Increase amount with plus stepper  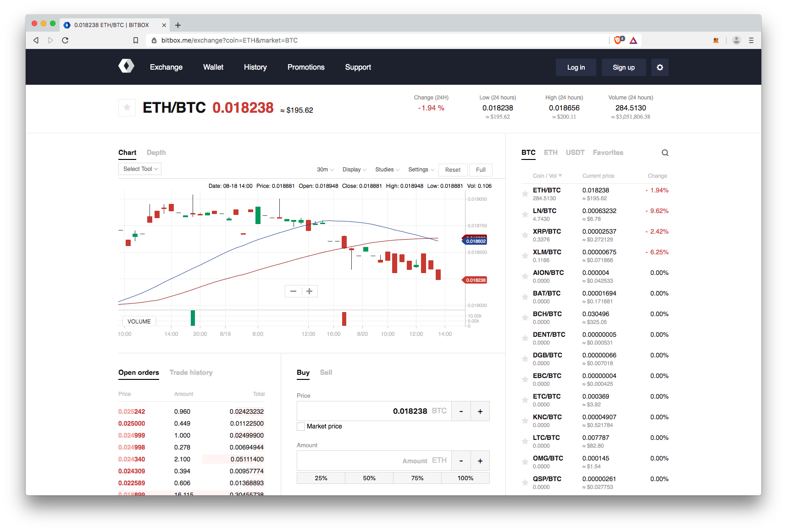(x=480, y=461)
